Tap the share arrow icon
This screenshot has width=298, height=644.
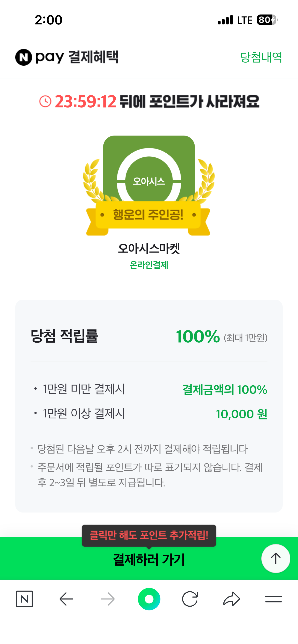point(232,599)
